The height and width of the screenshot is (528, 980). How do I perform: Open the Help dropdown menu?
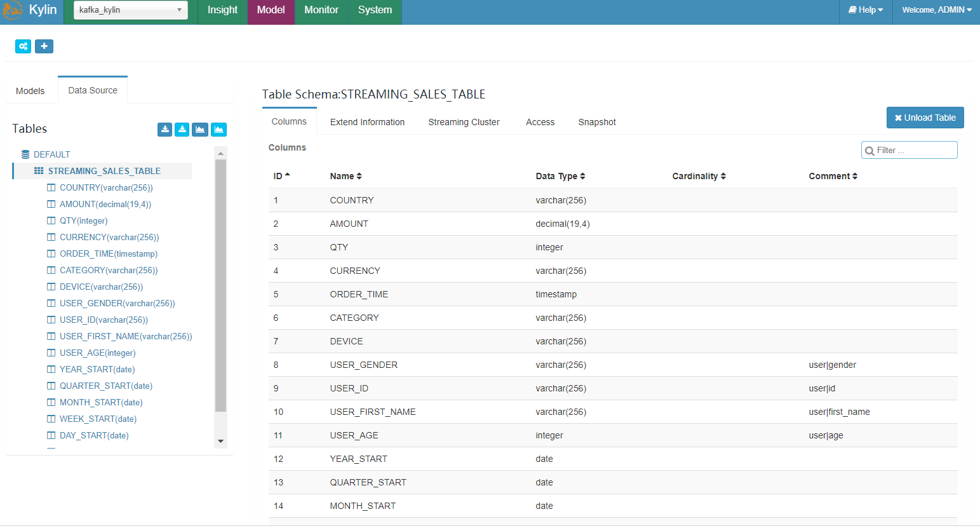point(866,10)
